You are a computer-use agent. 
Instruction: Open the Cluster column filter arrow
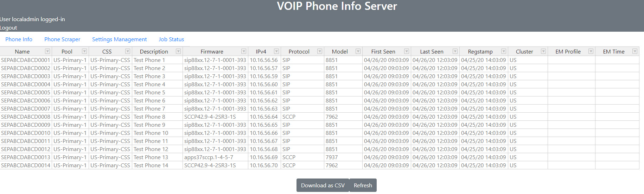click(x=543, y=51)
